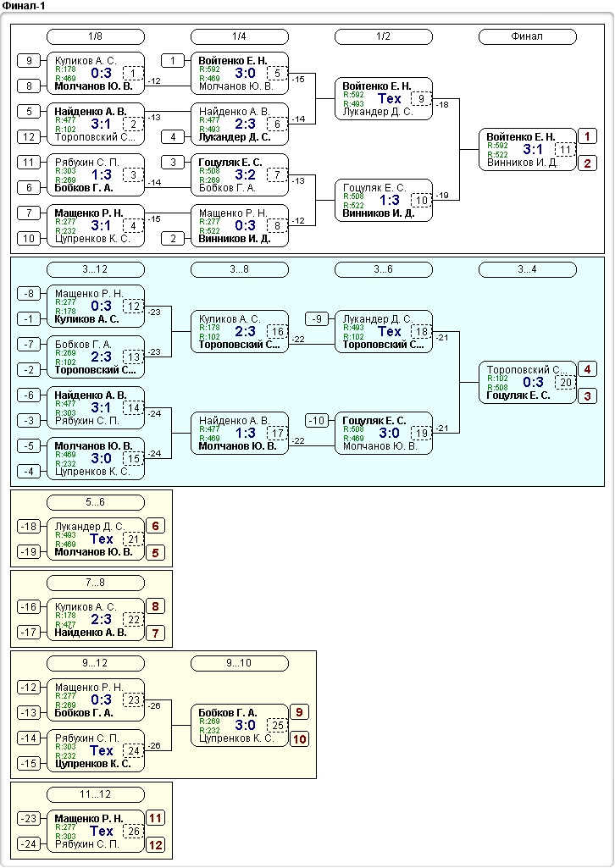This screenshot has height=868, width=615.
Task: Click third place badge next to Гоцуляк
Action: click(x=587, y=396)
